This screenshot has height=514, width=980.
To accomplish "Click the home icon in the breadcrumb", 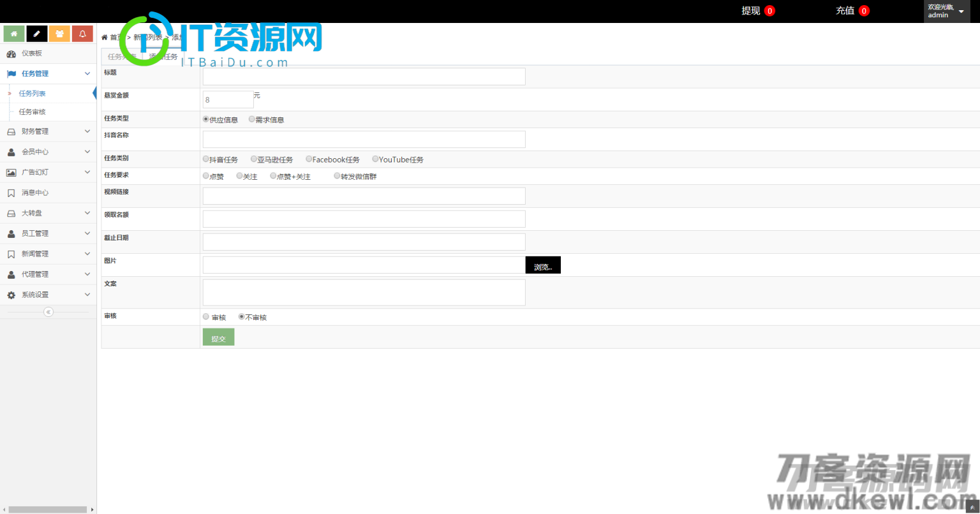I will tap(105, 38).
